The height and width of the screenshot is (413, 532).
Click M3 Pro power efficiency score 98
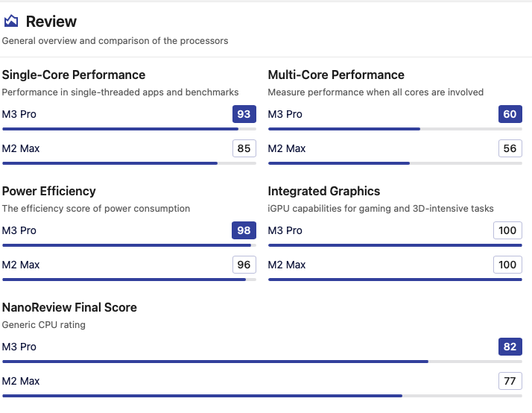(x=244, y=230)
